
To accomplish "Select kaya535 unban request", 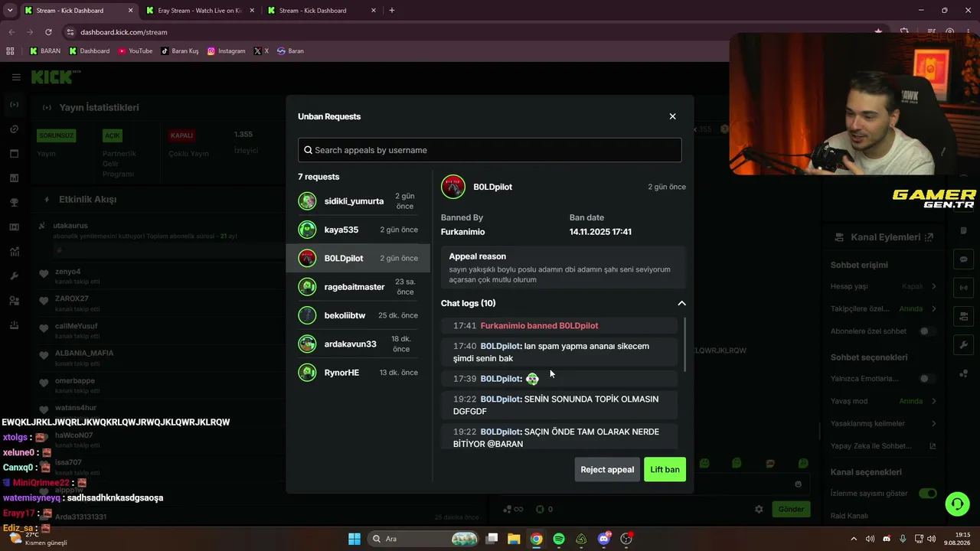I will click(x=358, y=230).
